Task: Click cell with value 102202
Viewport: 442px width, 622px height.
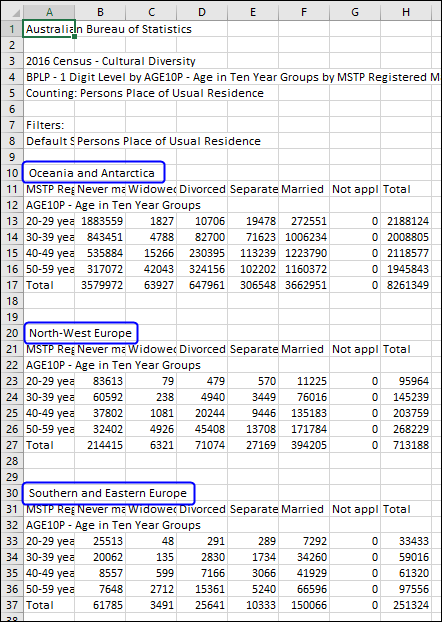Action: click(x=253, y=269)
